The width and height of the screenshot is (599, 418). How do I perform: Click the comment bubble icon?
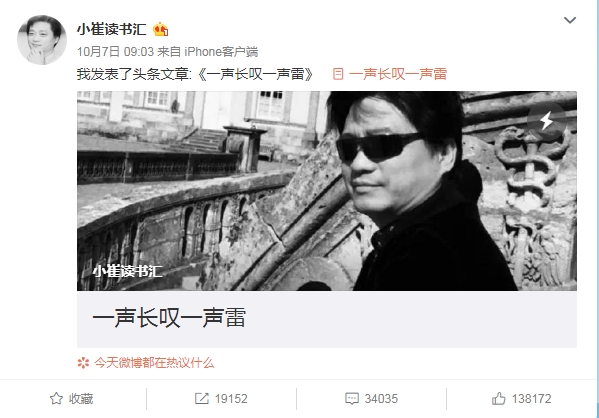click(x=352, y=399)
